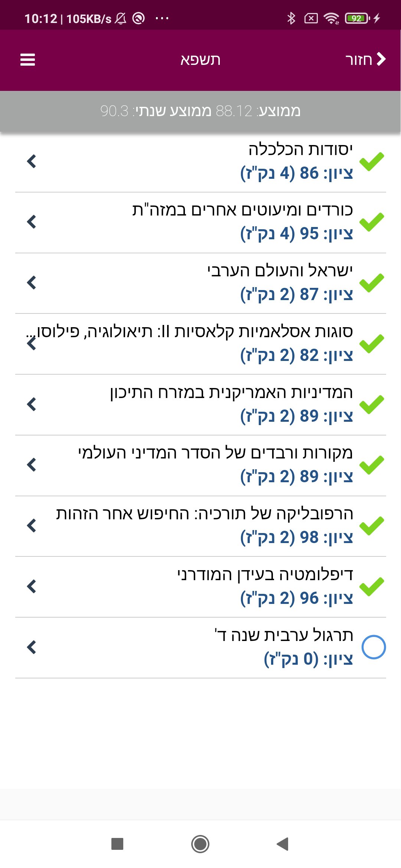Open the hamburger menu icon
Image resolution: width=401 pixels, height=868 pixels.
click(27, 60)
